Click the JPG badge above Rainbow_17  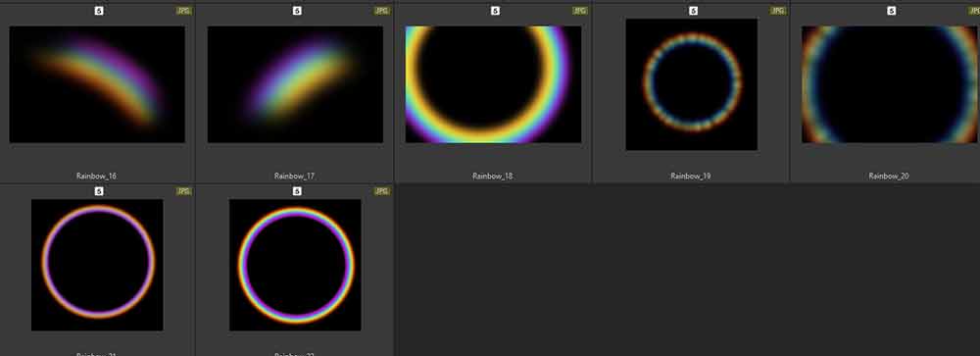click(x=381, y=11)
